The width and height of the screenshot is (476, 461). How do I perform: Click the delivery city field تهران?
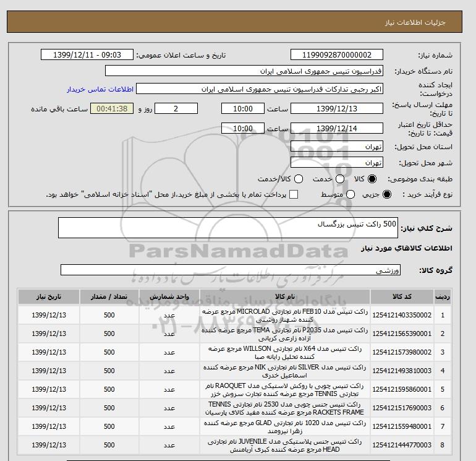(337, 162)
